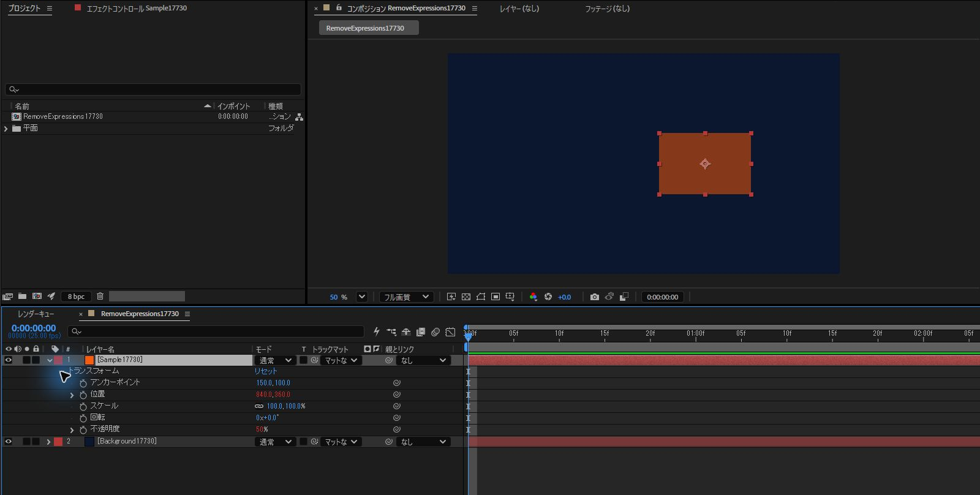Toggle the shy layers switch in timeline
The height and width of the screenshot is (495, 980).
point(406,332)
